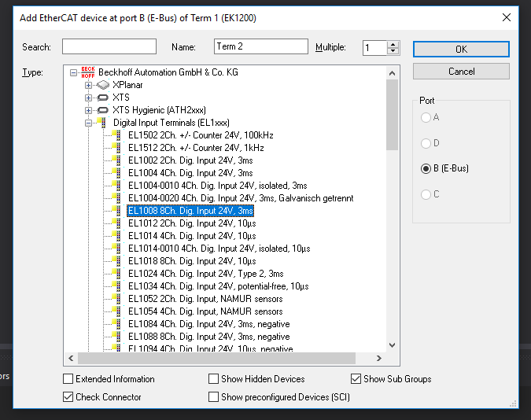The width and height of the screenshot is (531, 420).
Task: Click the horizontal scroll right arrow
Action: point(379,358)
